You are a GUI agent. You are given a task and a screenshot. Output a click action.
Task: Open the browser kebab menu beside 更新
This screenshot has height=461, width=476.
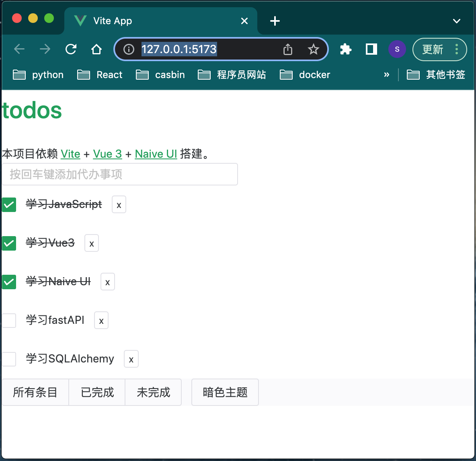point(456,49)
